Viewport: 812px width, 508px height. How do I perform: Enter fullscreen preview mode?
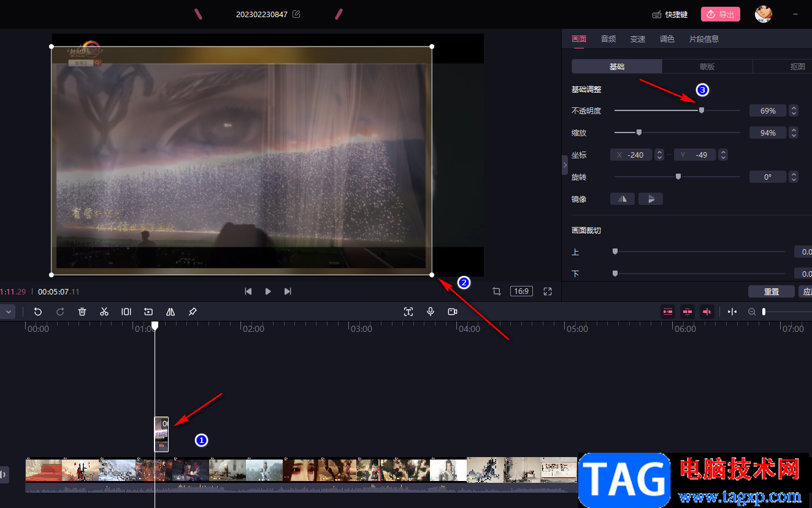pyautogui.click(x=548, y=291)
